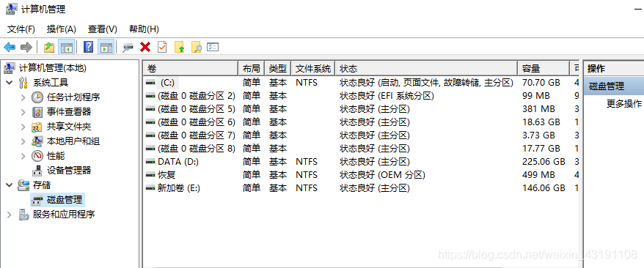The width and height of the screenshot is (644, 268).
Task: Sort by the 容量 column header
Action: (x=544, y=68)
